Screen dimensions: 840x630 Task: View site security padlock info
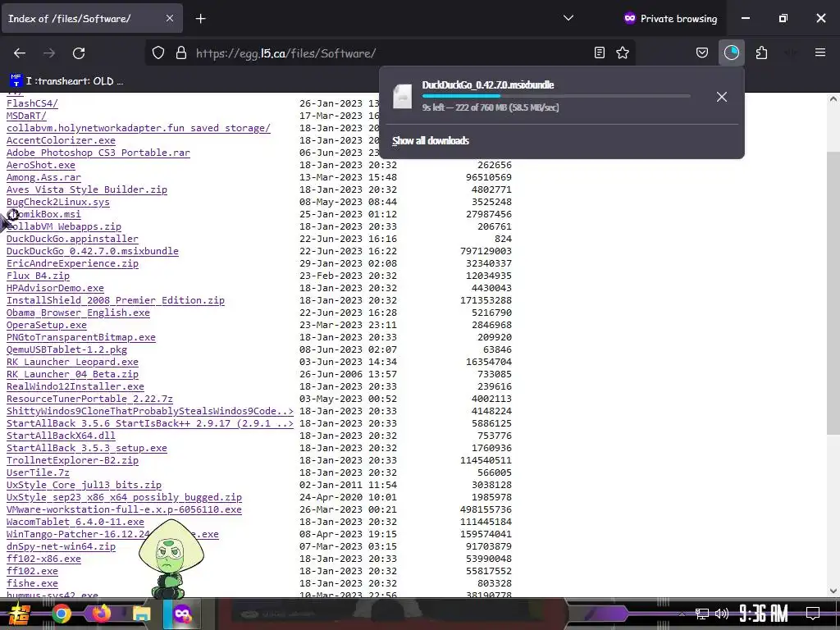[x=181, y=53]
